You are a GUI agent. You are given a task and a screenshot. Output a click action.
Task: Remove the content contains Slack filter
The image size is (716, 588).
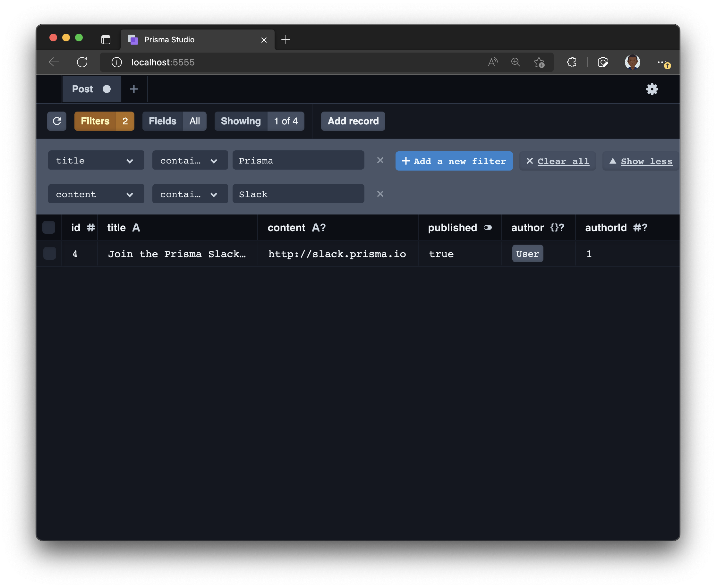point(380,194)
